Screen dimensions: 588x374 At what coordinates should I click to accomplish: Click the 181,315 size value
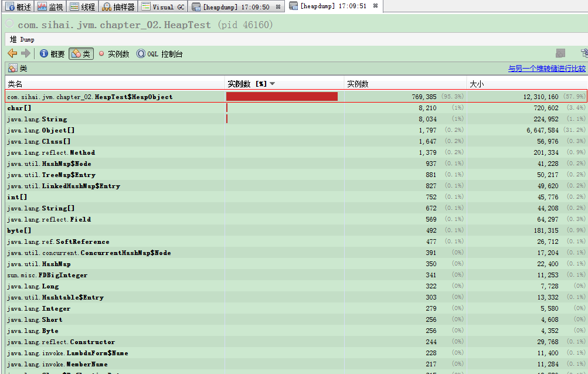(x=546, y=230)
